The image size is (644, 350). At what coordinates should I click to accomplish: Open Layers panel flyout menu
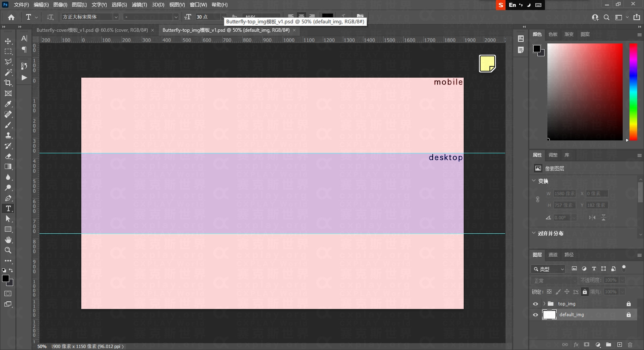639,255
